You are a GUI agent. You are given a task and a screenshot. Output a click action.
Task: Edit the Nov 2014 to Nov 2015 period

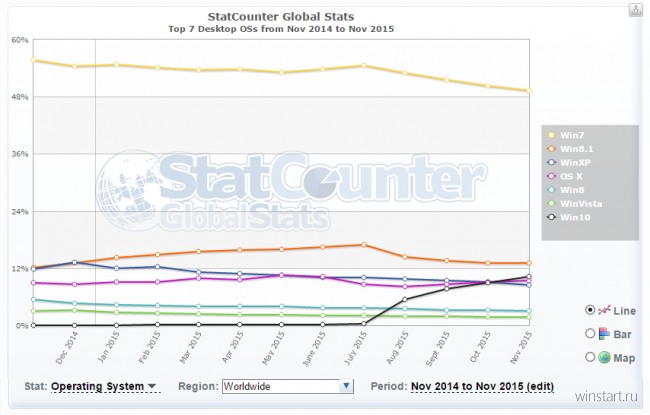483,386
